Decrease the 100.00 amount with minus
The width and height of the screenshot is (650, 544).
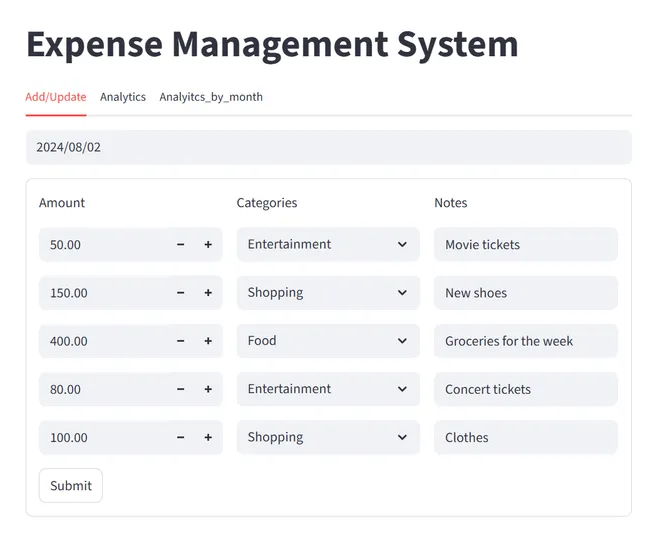180,437
